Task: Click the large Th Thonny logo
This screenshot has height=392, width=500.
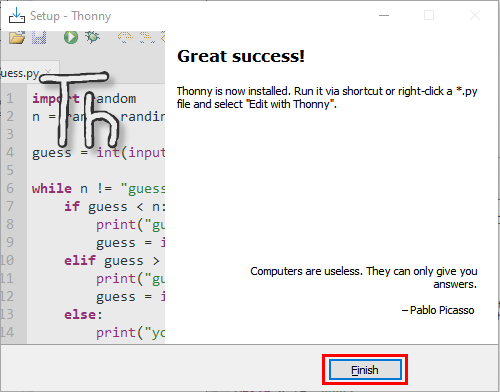Action: tap(79, 110)
